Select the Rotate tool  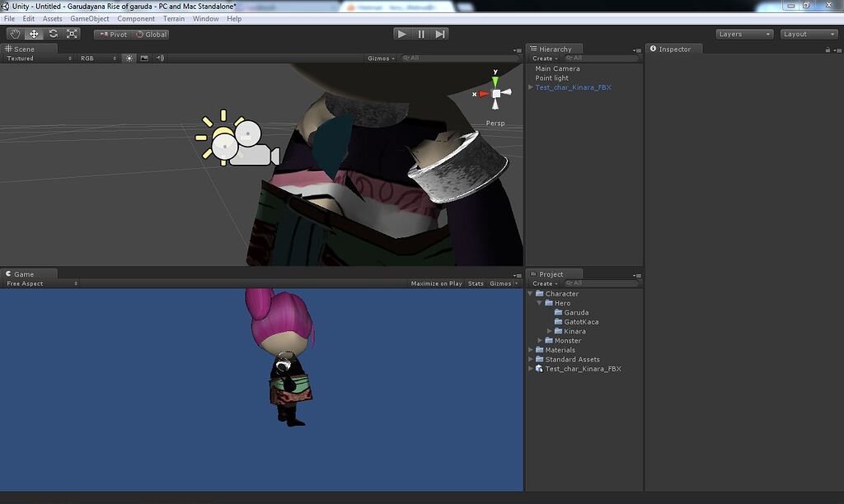click(x=53, y=34)
